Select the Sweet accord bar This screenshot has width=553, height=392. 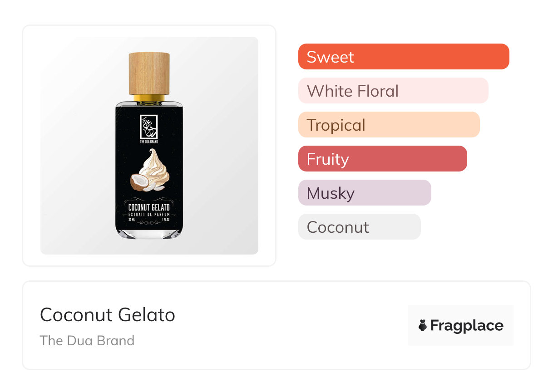(403, 57)
